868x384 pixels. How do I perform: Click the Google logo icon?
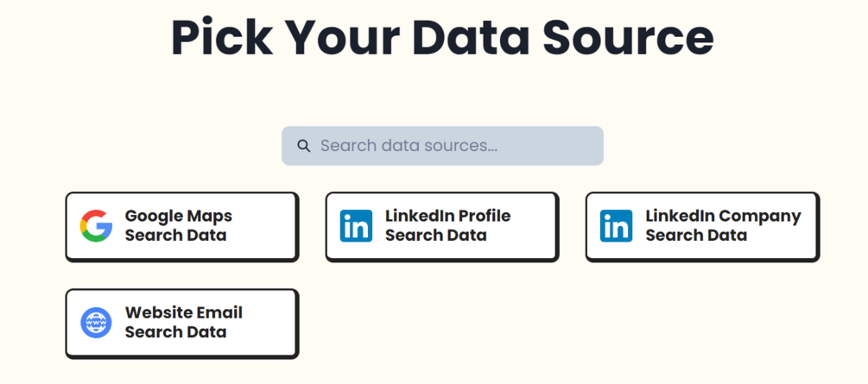97,225
